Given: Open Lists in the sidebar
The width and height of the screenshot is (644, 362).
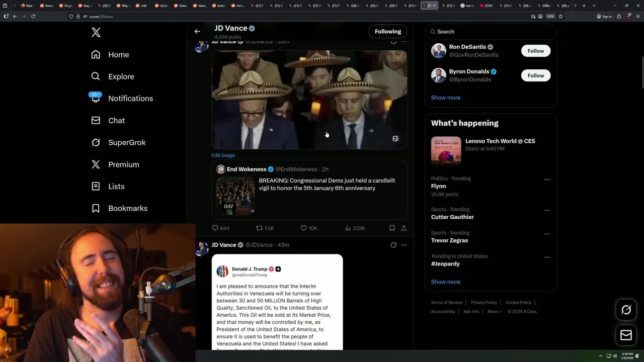Looking at the screenshot, I should click(x=108, y=187).
